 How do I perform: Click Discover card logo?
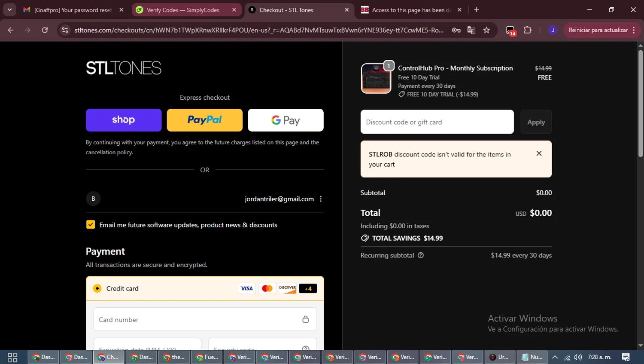click(288, 288)
